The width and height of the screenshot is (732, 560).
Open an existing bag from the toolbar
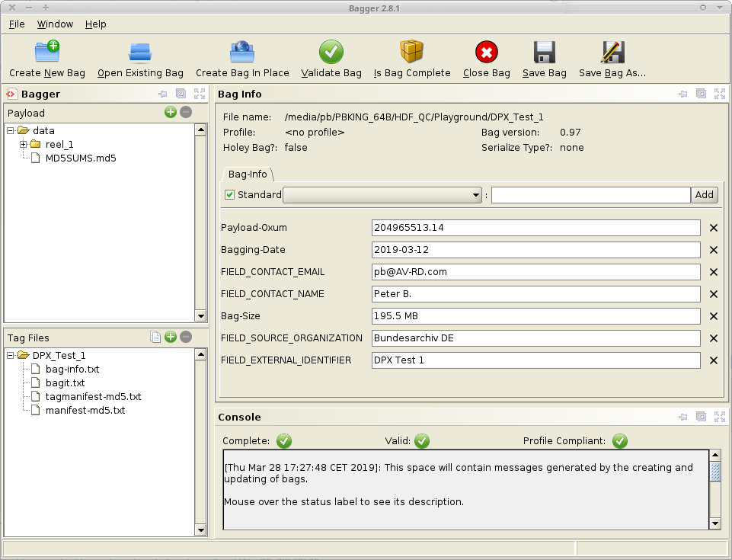[x=140, y=53]
